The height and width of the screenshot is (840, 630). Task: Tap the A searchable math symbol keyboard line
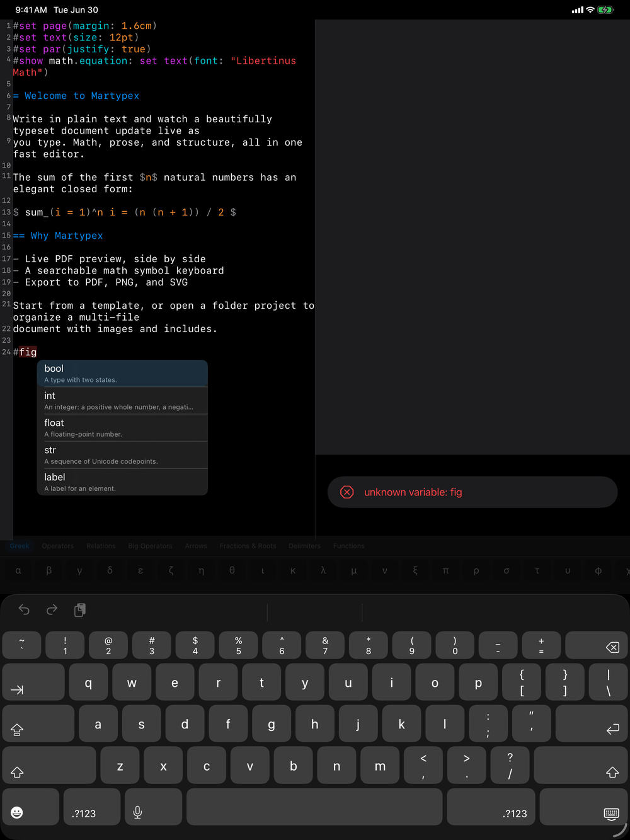pyautogui.click(x=118, y=270)
